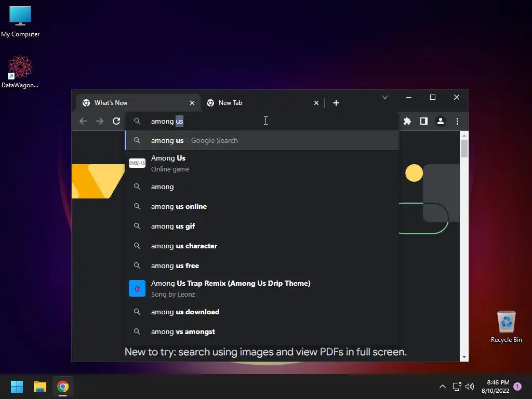
Task: Open File Explorer from taskbar
Action: 39,387
